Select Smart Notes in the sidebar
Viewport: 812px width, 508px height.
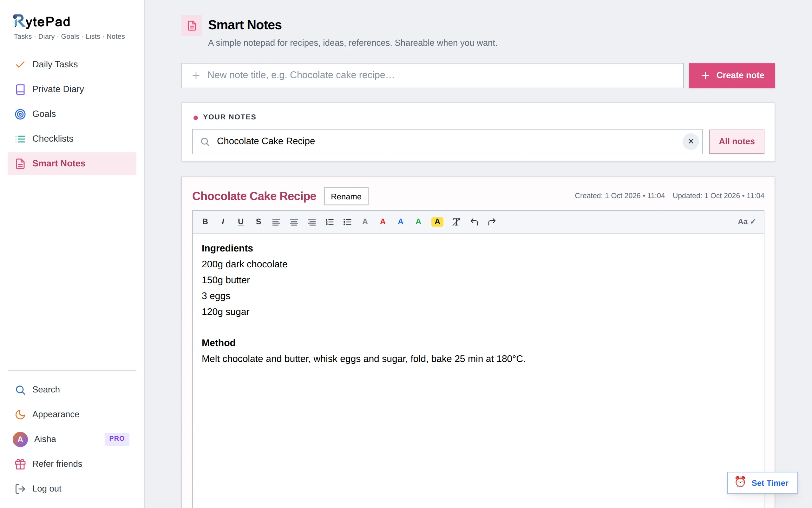72,164
